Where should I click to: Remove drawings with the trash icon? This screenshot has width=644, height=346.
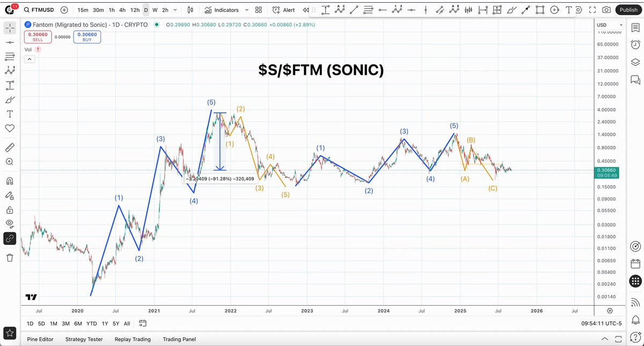tap(10, 257)
